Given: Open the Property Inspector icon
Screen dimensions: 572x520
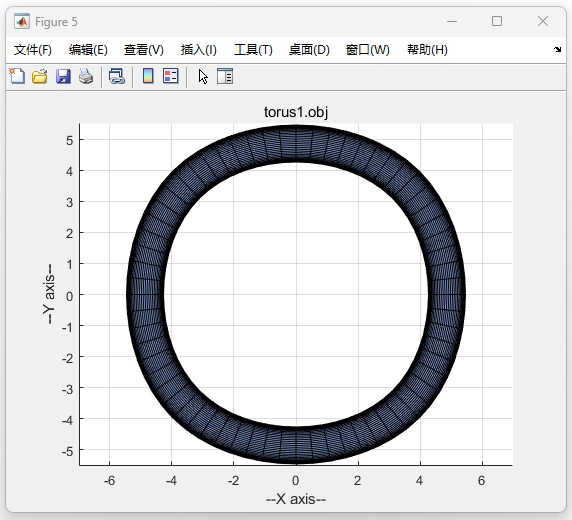Looking at the screenshot, I should click(x=225, y=76).
